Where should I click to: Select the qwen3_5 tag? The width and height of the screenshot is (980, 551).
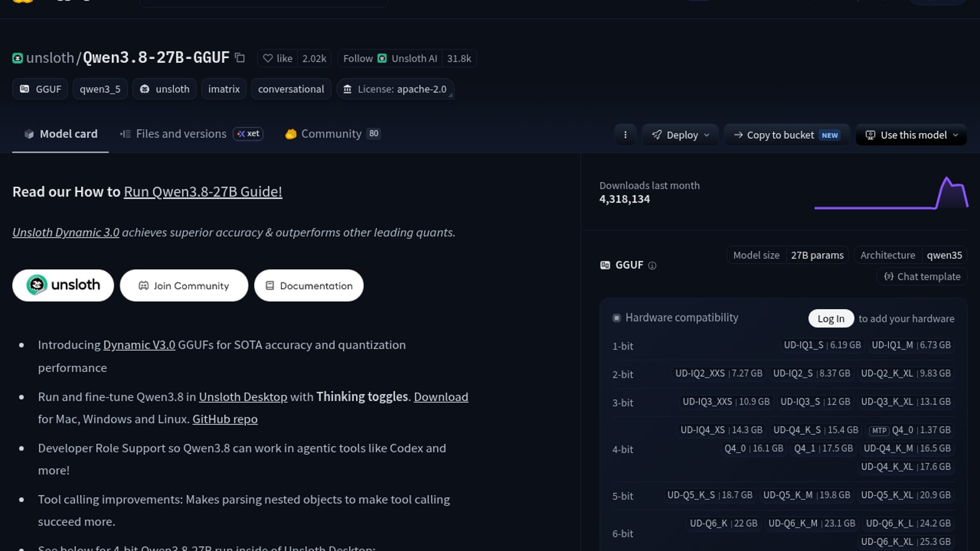point(100,89)
